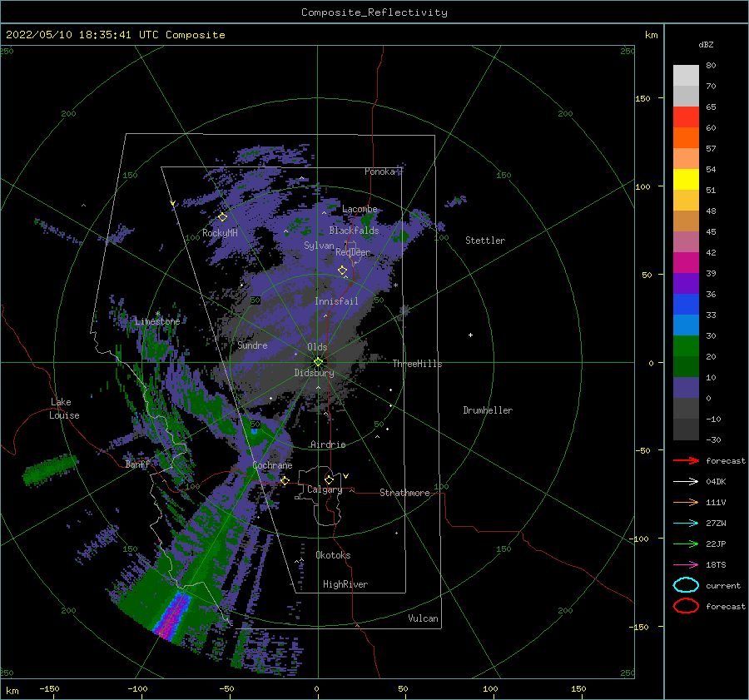Viewport: 749px width, 700px height.
Task: Click the red forecast arrow in the legend
Action: pyautogui.click(x=686, y=460)
